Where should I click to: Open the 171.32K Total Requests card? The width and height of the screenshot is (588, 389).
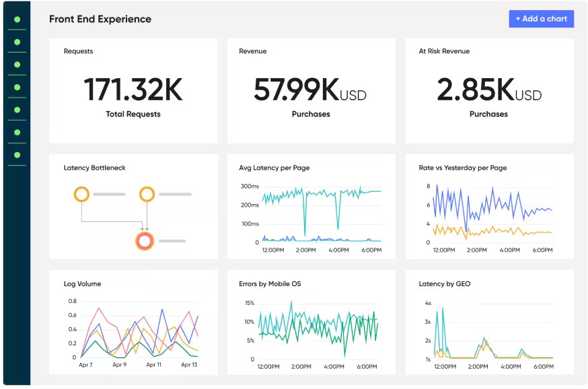coord(133,90)
